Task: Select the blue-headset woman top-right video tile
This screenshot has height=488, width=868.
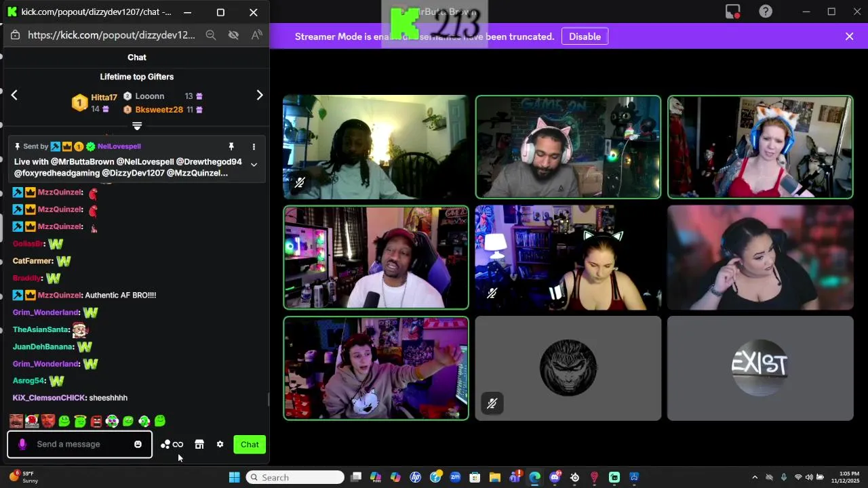Action: (x=760, y=147)
